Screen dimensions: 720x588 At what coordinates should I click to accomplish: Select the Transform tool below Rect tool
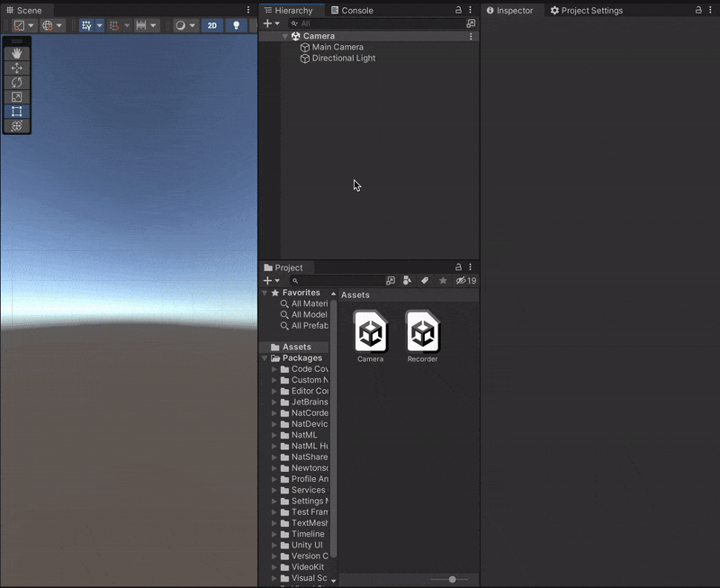(x=16, y=126)
